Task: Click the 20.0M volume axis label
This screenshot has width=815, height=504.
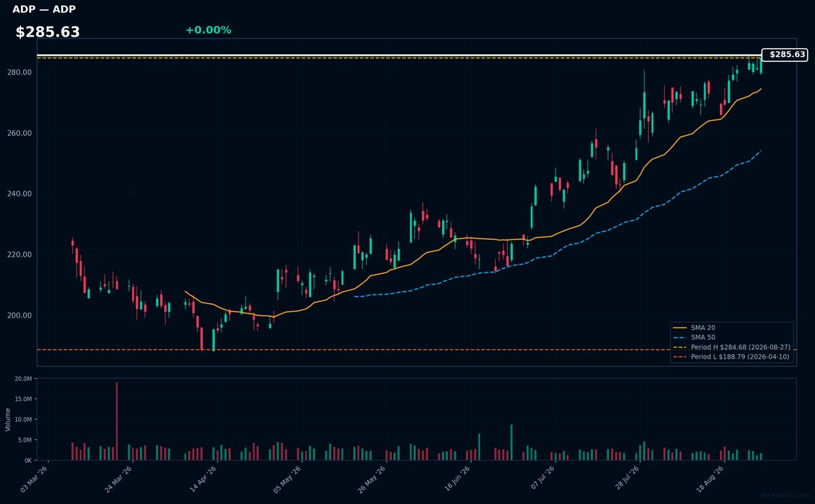Action: pos(24,378)
